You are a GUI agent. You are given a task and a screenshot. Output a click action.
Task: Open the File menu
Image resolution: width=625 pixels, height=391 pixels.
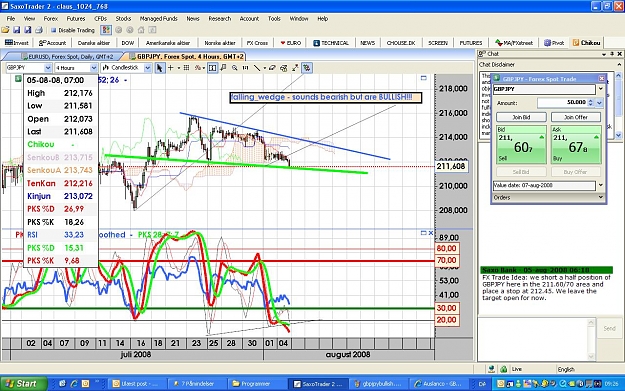tap(11, 18)
